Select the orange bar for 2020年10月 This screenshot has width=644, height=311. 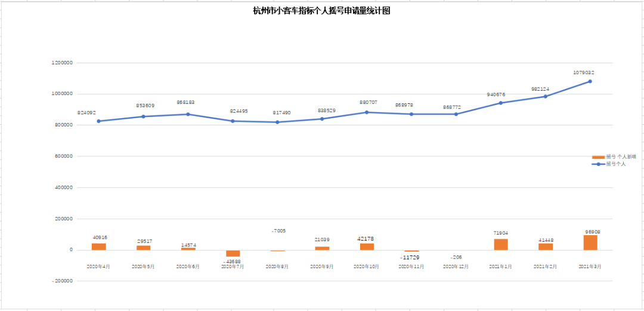click(367, 247)
